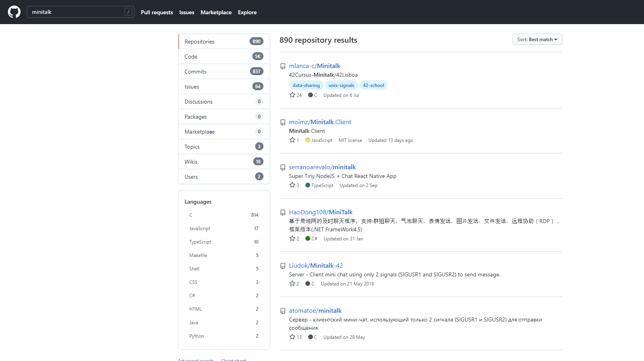Click the repo icon beside serranoarevalo/minitalk
The height and width of the screenshot is (361, 644).
283,168
